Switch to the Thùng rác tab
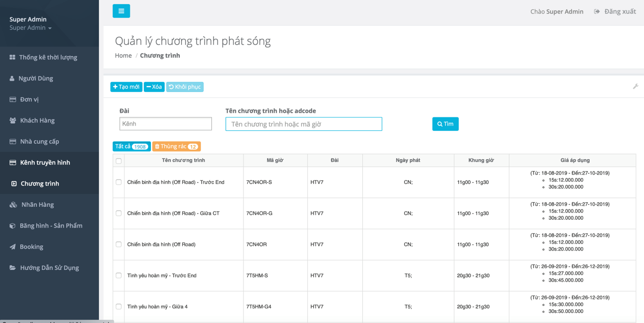Image resolution: width=644 pixels, height=323 pixels. 176,146
